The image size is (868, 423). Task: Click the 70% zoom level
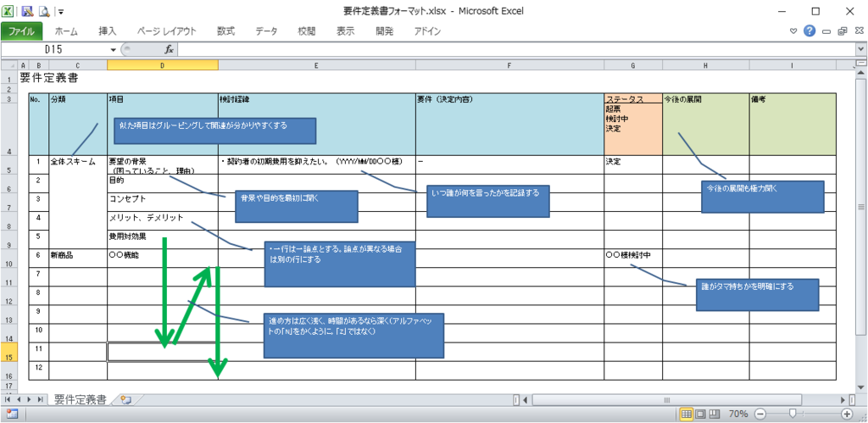point(738,415)
